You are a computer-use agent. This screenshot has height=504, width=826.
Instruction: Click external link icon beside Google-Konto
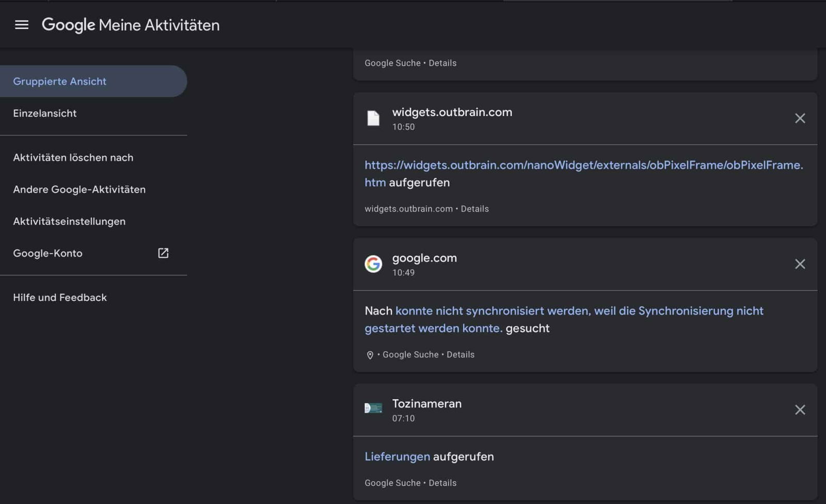point(163,253)
